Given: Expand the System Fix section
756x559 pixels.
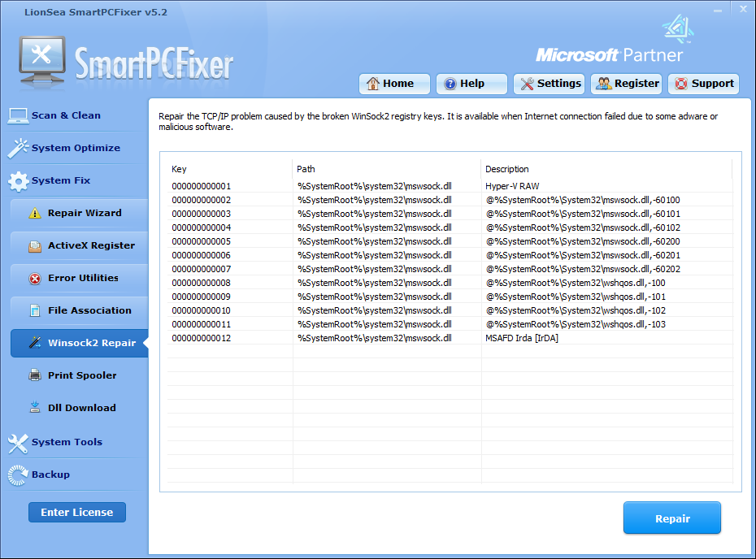Looking at the screenshot, I should tap(61, 180).
